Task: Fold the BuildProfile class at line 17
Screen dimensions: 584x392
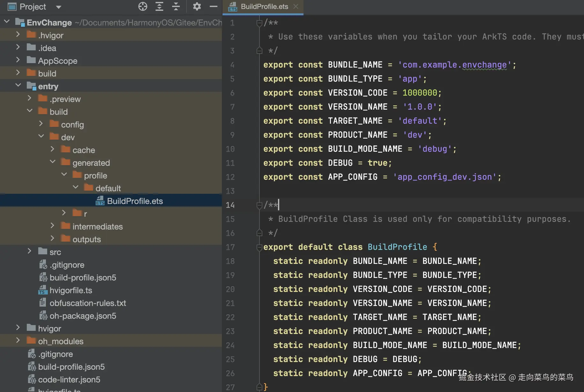Action: pyautogui.click(x=259, y=247)
